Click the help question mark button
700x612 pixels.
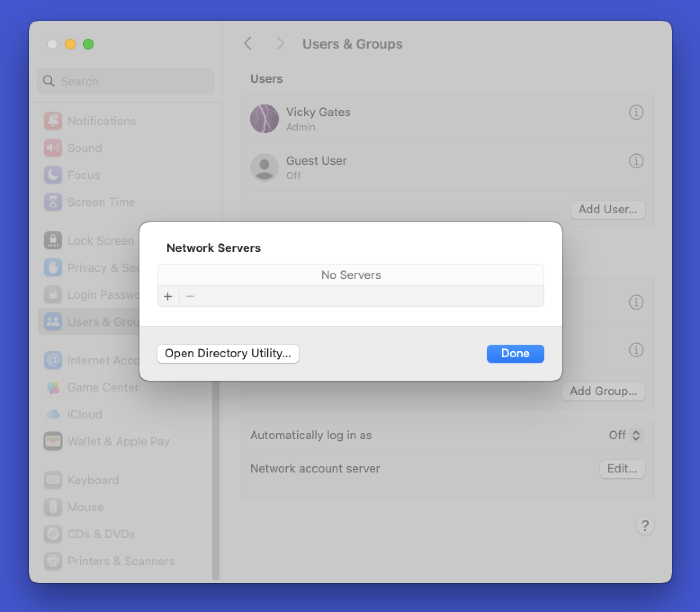pyautogui.click(x=645, y=526)
